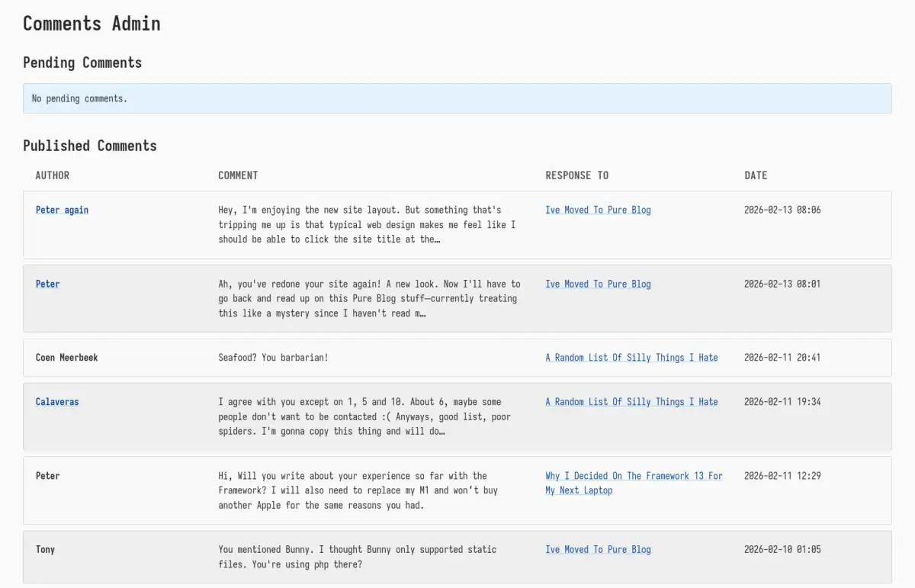This screenshot has width=915, height=588.
Task: Visit the first 'Ive Moved To Pure Blog' post link
Action: pyautogui.click(x=598, y=210)
